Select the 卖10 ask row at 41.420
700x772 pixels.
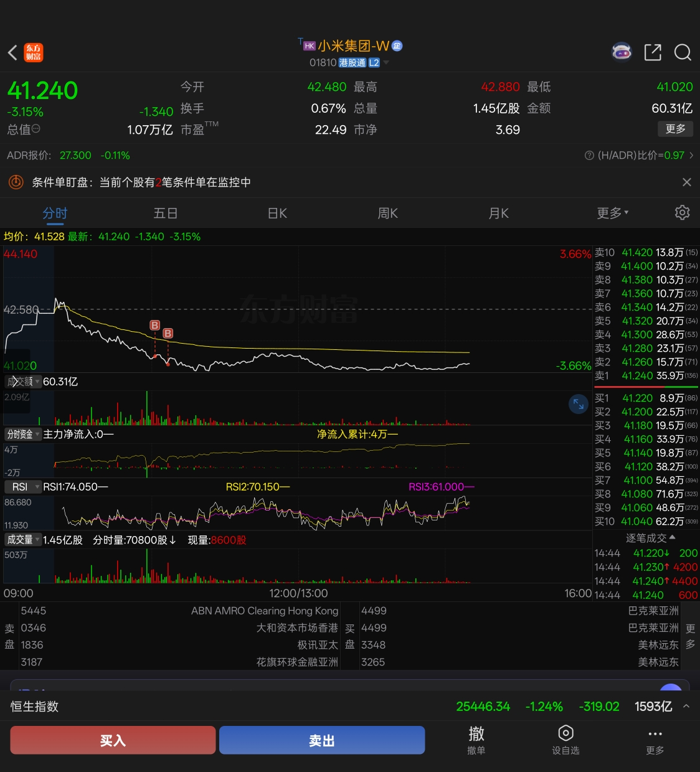click(x=646, y=253)
